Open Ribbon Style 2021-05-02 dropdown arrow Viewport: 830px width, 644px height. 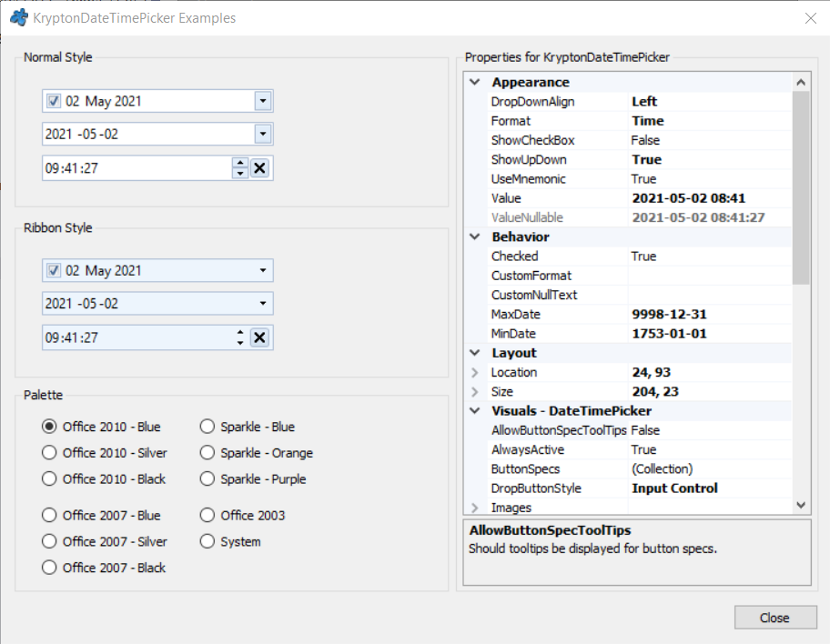pyautogui.click(x=263, y=303)
